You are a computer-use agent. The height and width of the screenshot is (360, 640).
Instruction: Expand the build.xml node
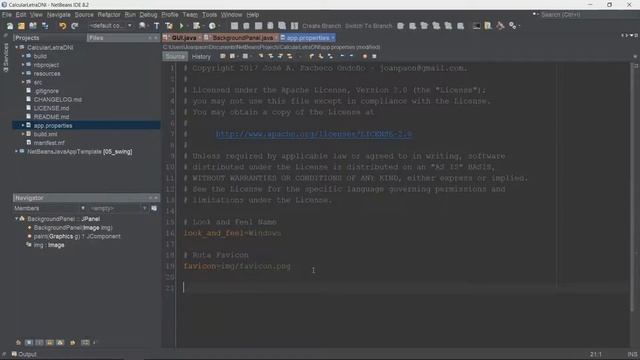(x=23, y=134)
